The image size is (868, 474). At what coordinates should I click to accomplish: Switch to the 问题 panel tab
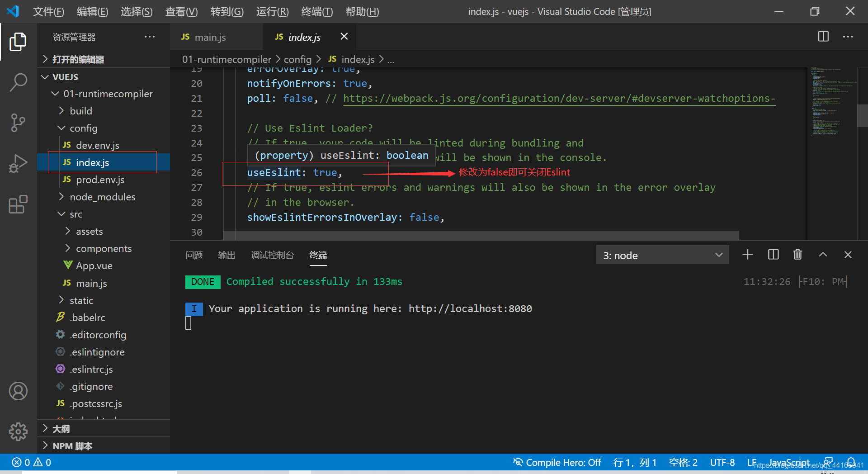click(x=194, y=255)
